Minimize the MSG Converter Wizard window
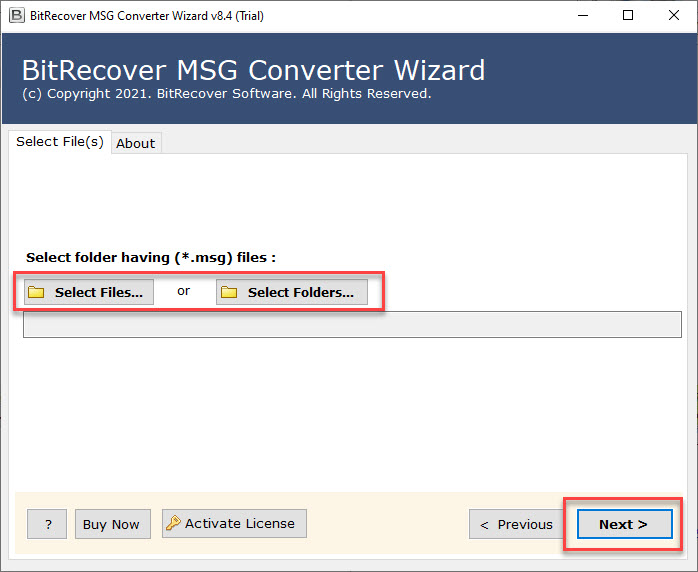698x572 pixels. (583, 16)
